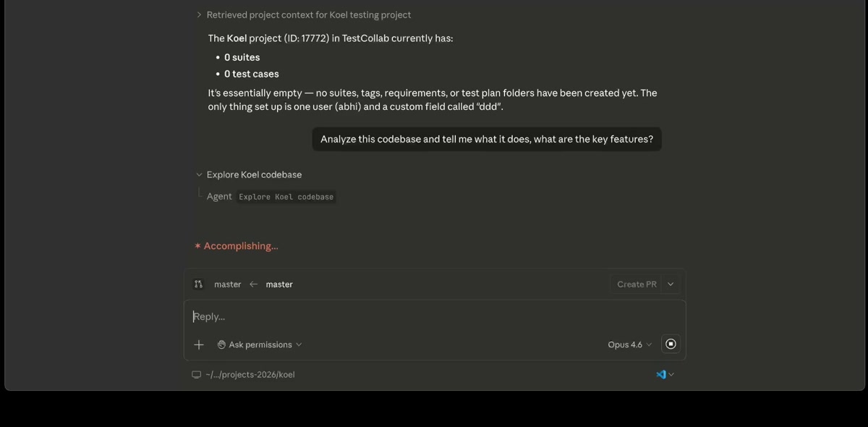Click inside the Reply message field
This screenshot has width=868, height=427.
[x=434, y=316]
